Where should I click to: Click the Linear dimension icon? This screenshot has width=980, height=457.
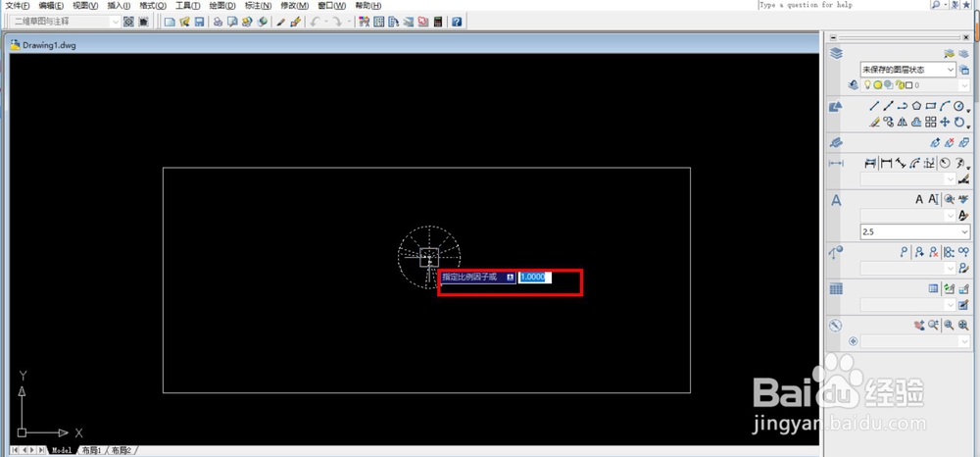click(x=886, y=163)
